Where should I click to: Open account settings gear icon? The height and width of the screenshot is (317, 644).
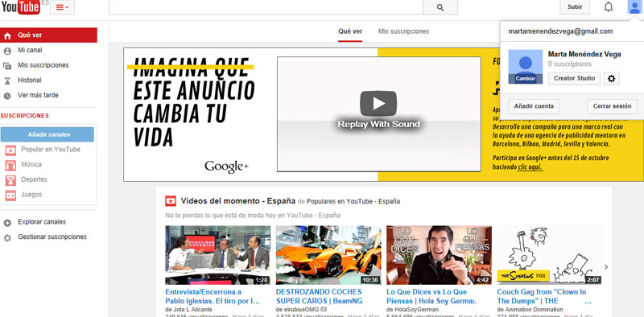coord(612,78)
